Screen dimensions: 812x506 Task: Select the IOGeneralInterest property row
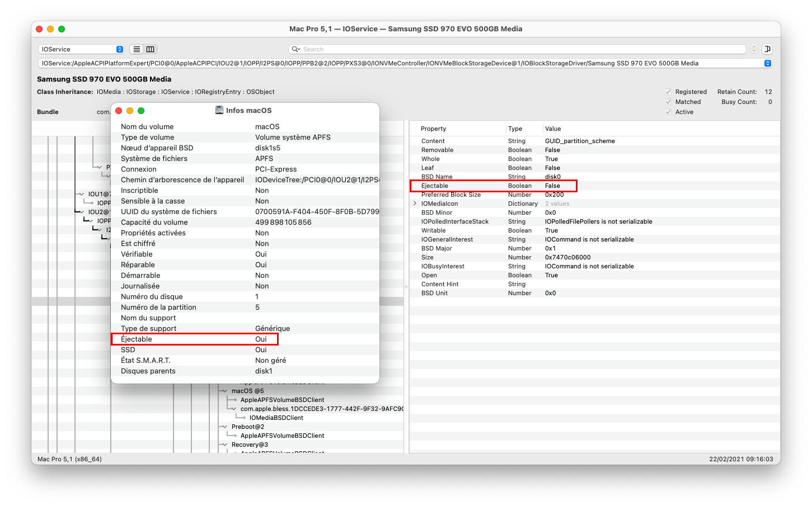(x=595, y=239)
